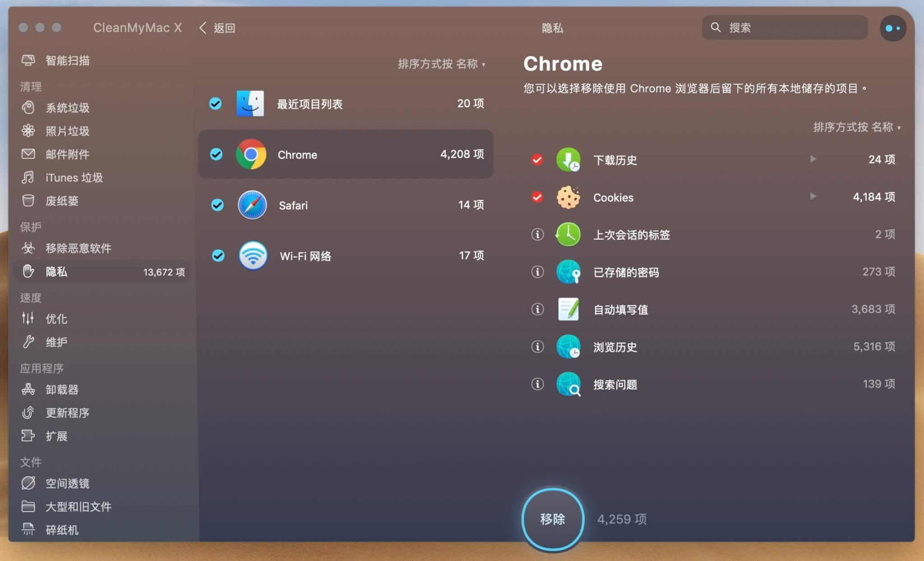Uncheck the Cookies red checkbox

point(537,197)
